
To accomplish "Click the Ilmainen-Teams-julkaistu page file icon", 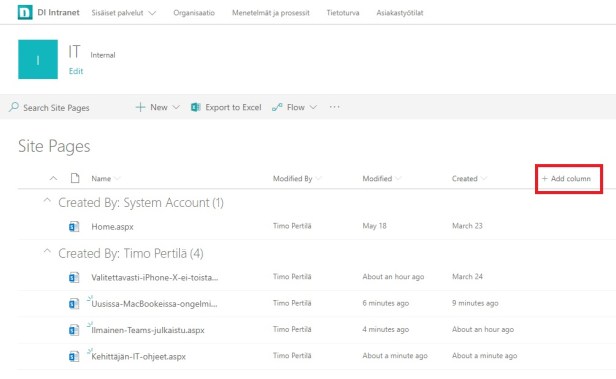I will [74, 330].
